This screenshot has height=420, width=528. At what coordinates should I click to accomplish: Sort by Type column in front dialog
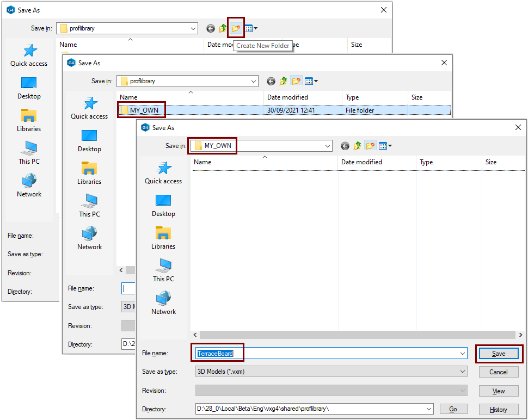[449, 162]
